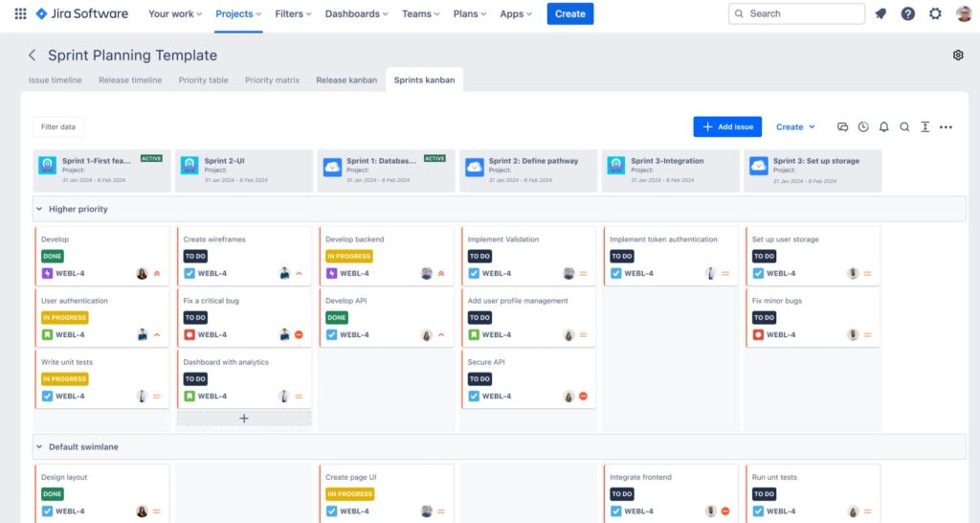The width and height of the screenshot is (980, 523).
Task: Collapse the Default swimlane
Action: [39, 446]
